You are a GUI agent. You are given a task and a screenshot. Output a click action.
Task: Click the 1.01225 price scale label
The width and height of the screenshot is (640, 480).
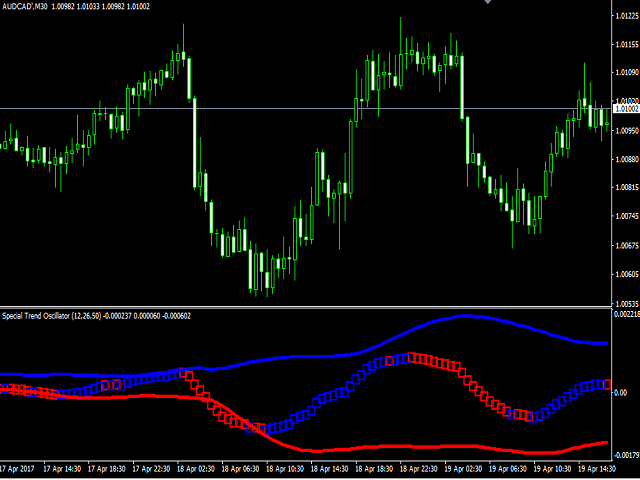[x=626, y=16]
